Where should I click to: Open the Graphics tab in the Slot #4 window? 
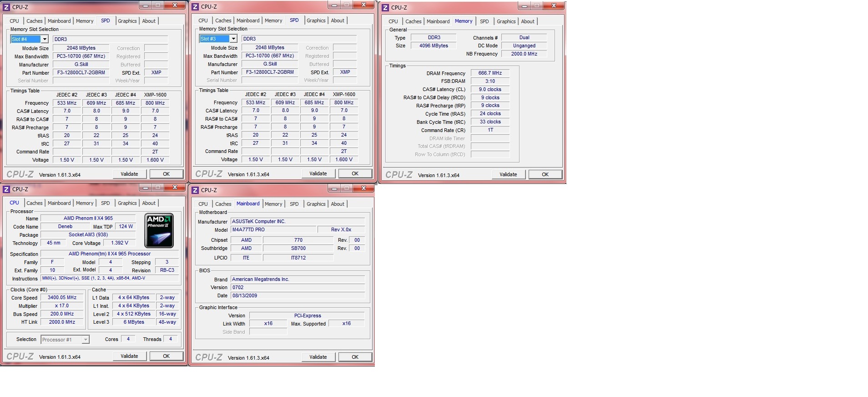point(127,21)
